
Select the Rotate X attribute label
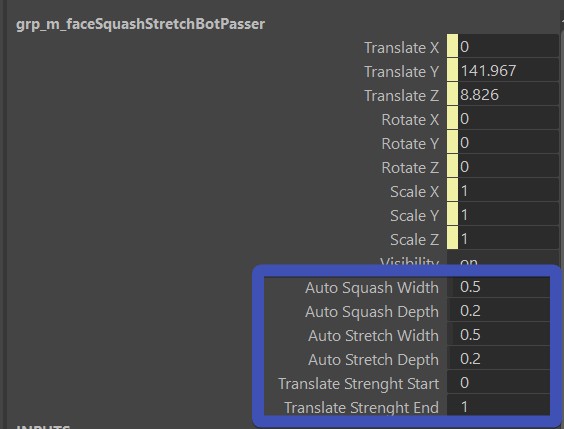[x=410, y=120]
